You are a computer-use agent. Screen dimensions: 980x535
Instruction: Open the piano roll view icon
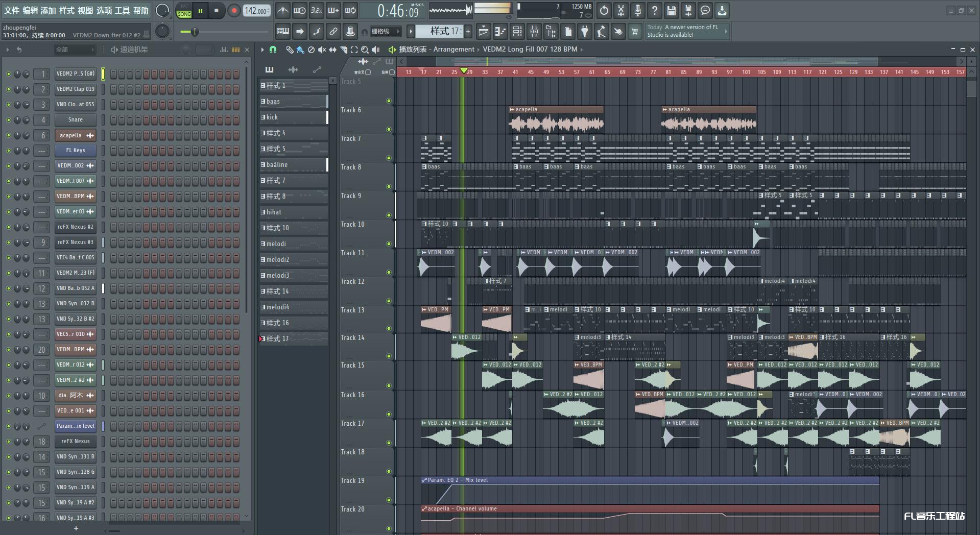pos(500,32)
